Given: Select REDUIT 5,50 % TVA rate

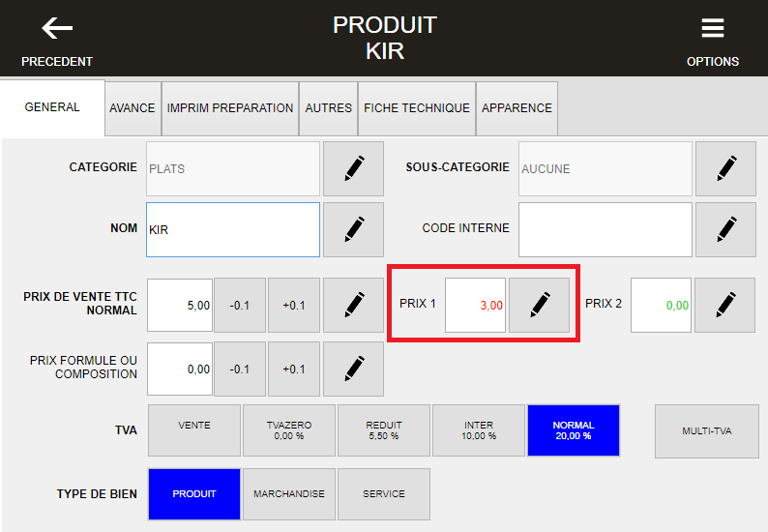Looking at the screenshot, I should coord(384,430).
